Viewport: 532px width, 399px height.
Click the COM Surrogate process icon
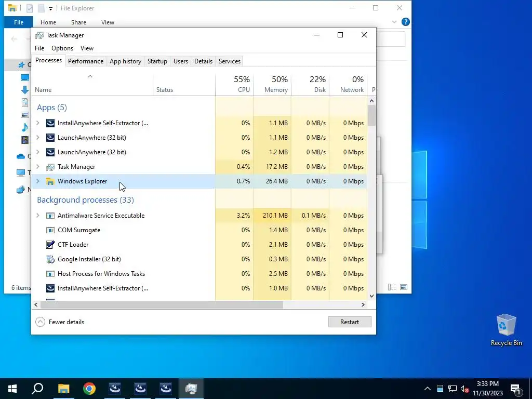[50, 230]
